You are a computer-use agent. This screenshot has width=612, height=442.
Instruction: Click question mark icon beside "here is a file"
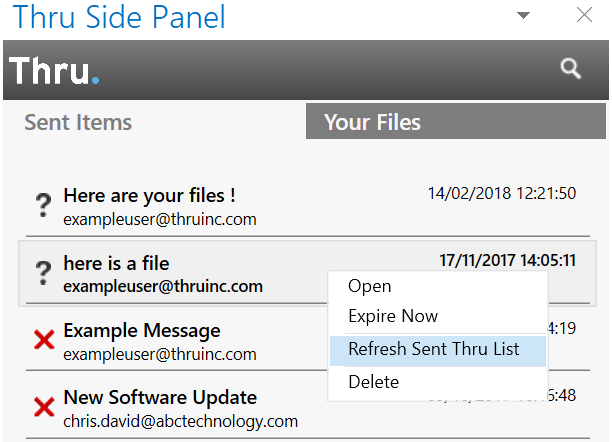[x=43, y=272]
